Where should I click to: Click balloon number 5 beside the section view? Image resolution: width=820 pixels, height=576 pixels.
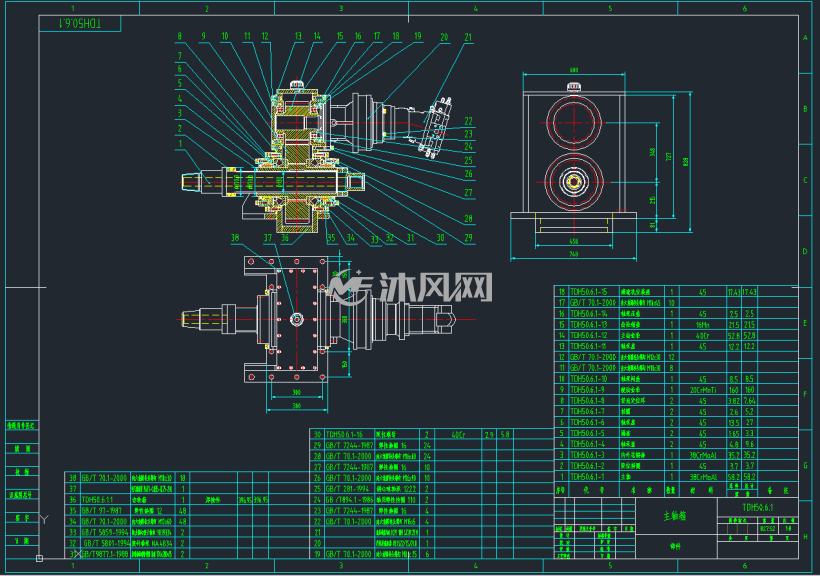179,83
